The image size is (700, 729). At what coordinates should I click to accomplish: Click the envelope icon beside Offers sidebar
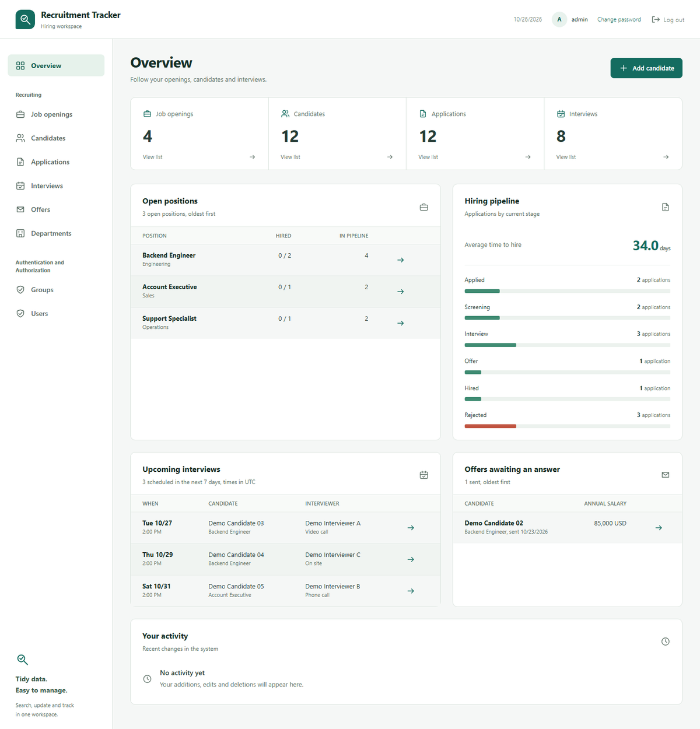[x=20, y=209]
